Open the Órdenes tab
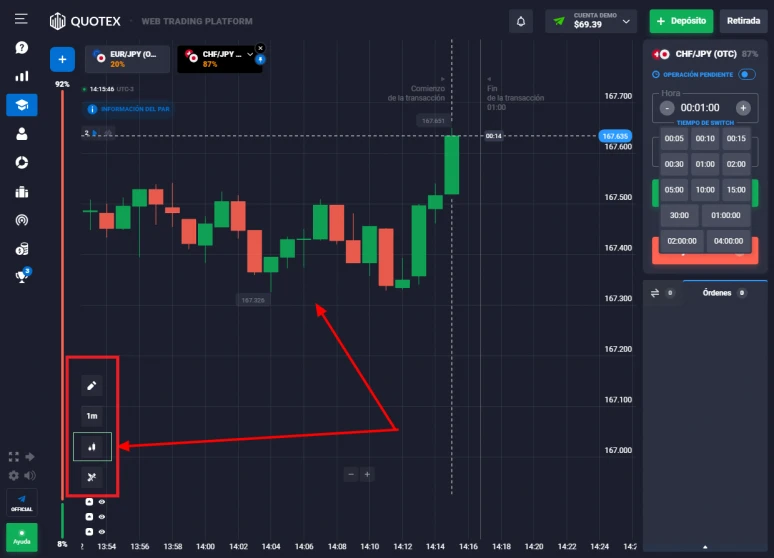774x558 pixels. point(724,293)
